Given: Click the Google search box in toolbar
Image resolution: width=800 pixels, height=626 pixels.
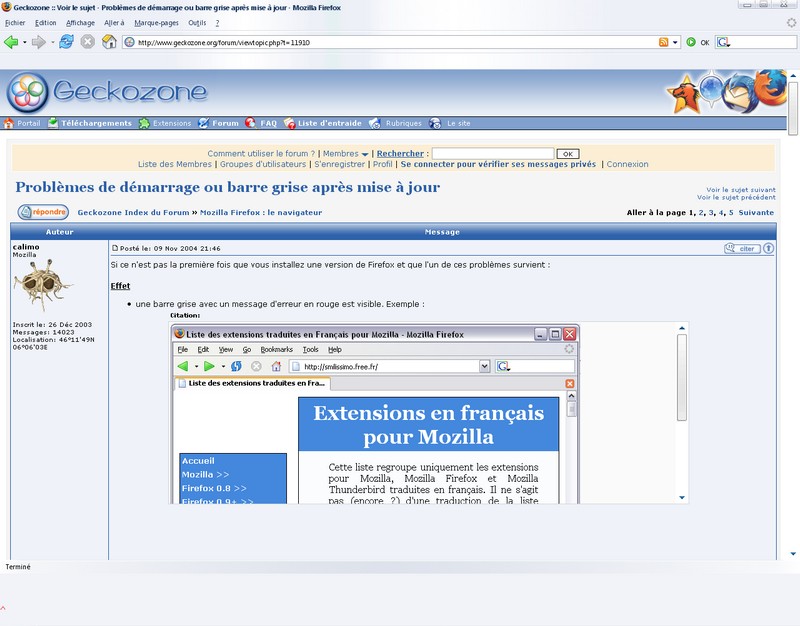Looking at the screenshot, I should coord(763,42).
